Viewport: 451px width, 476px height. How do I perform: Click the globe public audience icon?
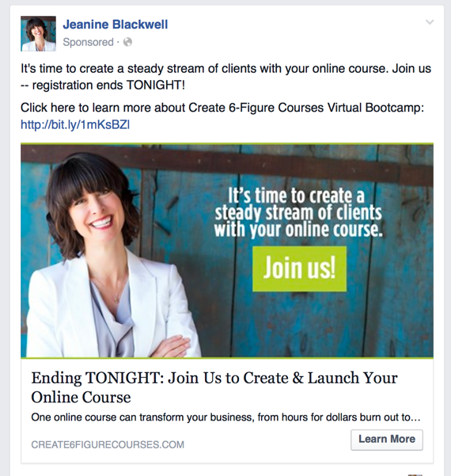coord(127,42)
